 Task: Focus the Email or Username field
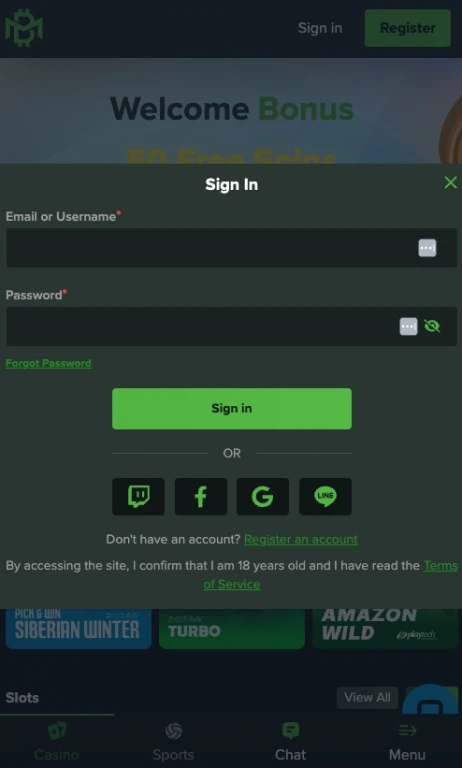[231, 248]
